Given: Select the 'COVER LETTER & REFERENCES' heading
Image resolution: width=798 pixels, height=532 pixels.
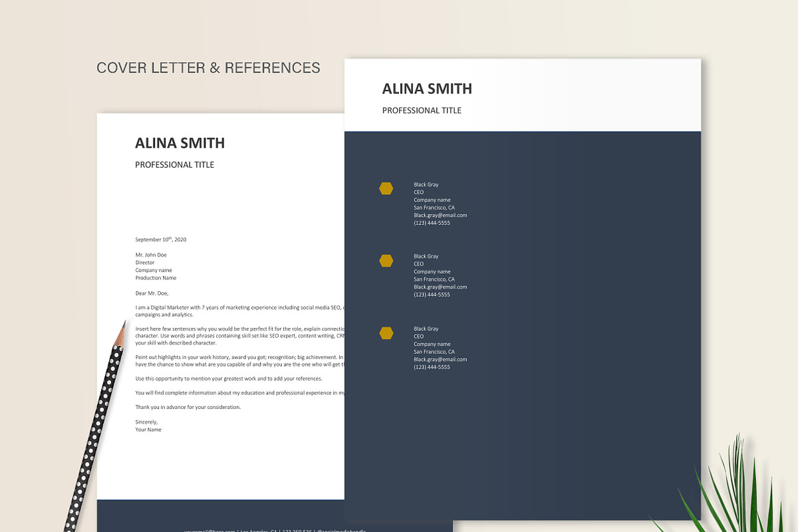Looking at the screenshot, I should tap(208, 68).
